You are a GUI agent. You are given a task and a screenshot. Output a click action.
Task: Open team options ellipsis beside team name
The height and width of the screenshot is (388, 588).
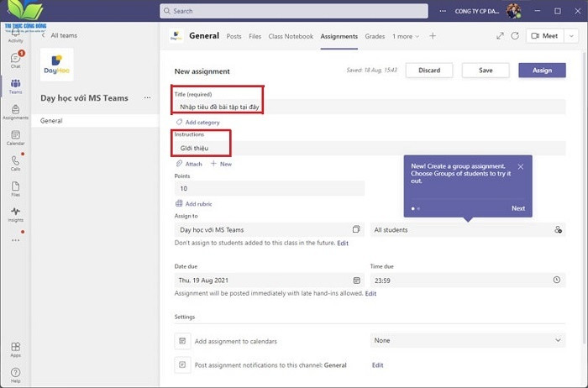(x=147, y=98)
